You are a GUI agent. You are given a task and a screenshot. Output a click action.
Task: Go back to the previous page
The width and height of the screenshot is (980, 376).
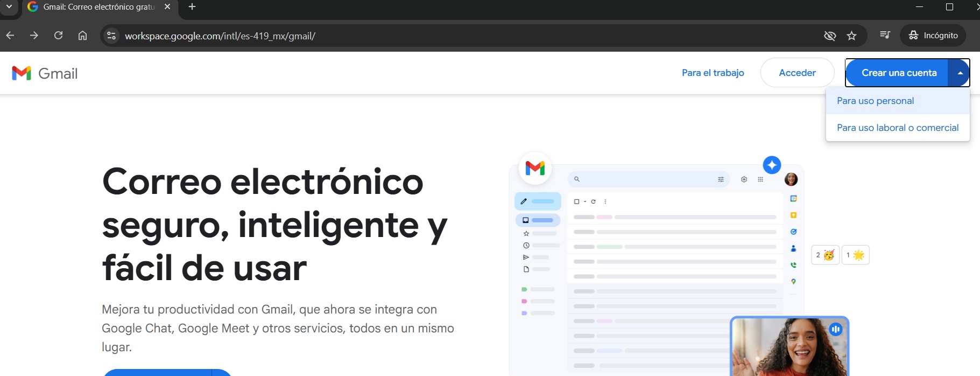point(10,36)
